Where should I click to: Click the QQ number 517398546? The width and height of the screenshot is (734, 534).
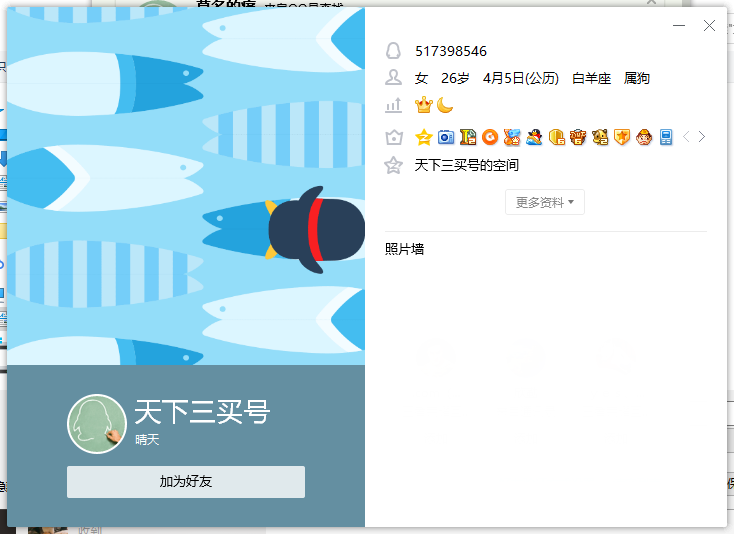click(x=451, y=51)
